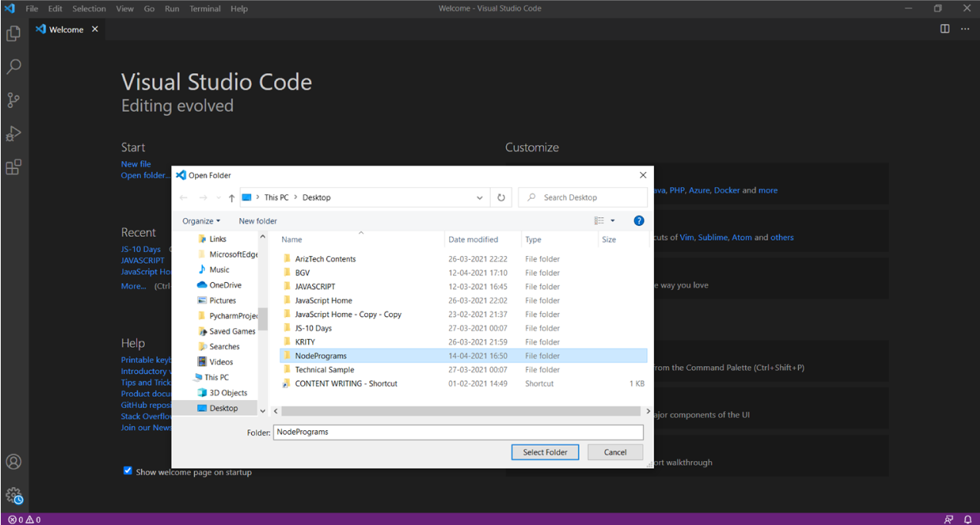This screenshot has height=525, width=980.
Task: Open the Search view
Action: coord(14,66)
